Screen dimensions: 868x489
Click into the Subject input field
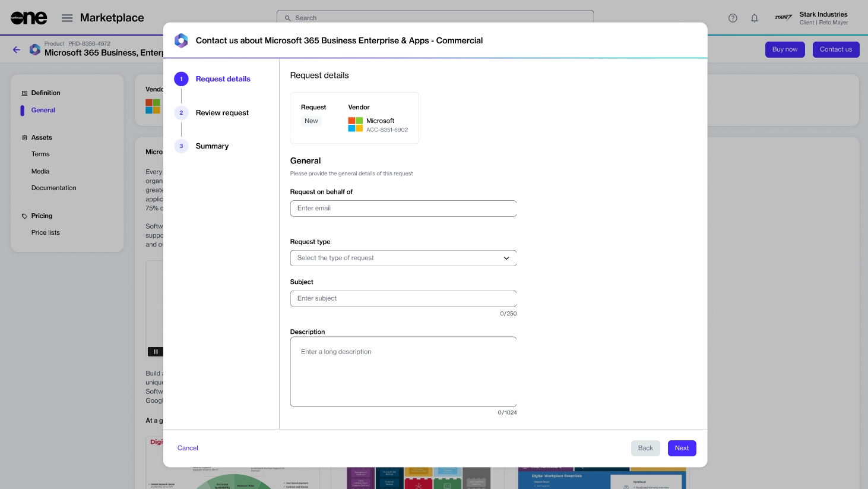(403, 298)
